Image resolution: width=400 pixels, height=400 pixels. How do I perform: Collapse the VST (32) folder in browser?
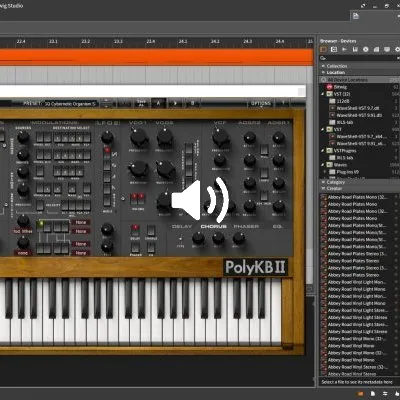coord(322,94)
